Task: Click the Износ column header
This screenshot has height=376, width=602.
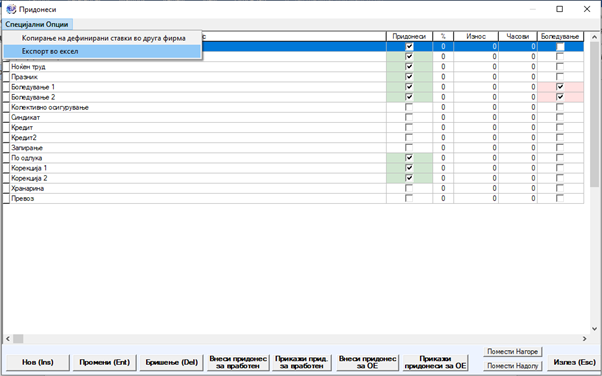Action: point(476,36)
